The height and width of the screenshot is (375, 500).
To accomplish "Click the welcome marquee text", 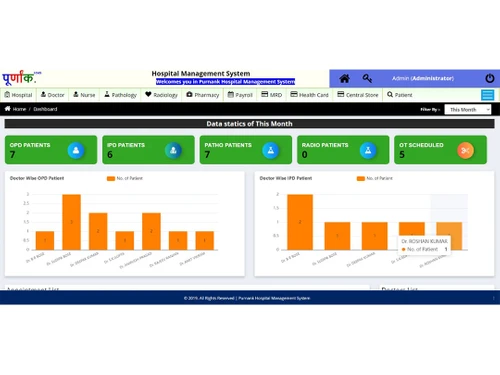I will 225,82.
